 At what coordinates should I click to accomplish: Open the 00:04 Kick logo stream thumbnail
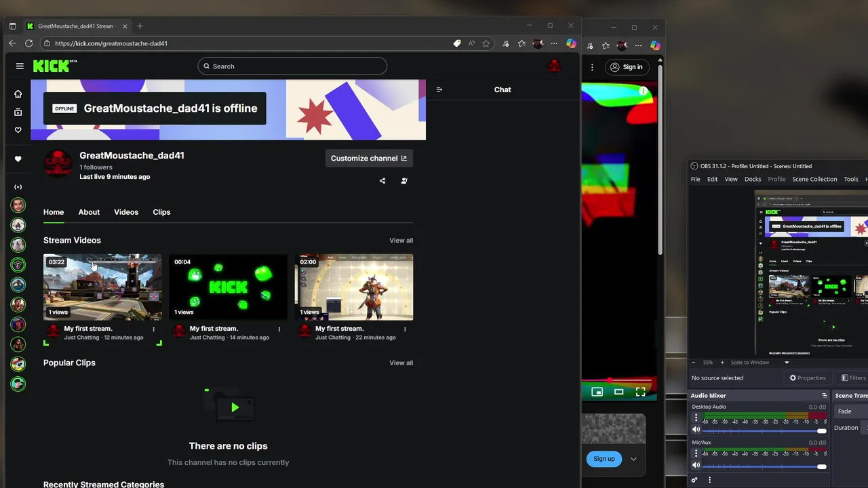(x=228, y=287)
